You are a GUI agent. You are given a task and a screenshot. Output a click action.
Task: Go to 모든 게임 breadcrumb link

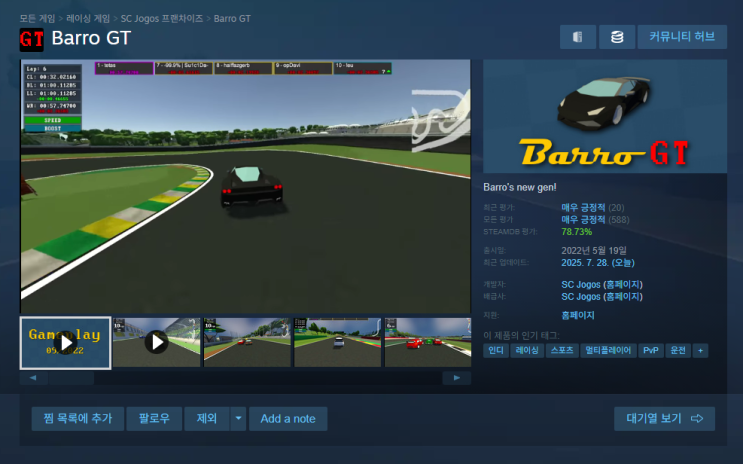point(37,18)
